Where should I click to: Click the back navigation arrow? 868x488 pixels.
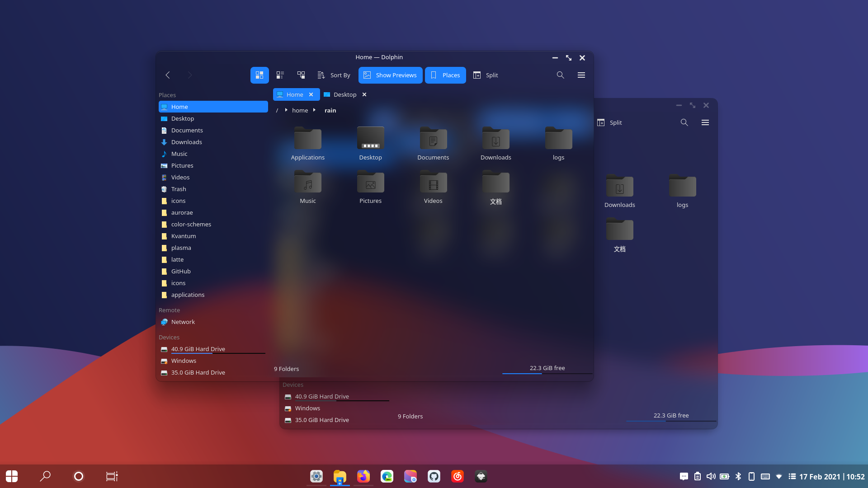tap(168, 75)
